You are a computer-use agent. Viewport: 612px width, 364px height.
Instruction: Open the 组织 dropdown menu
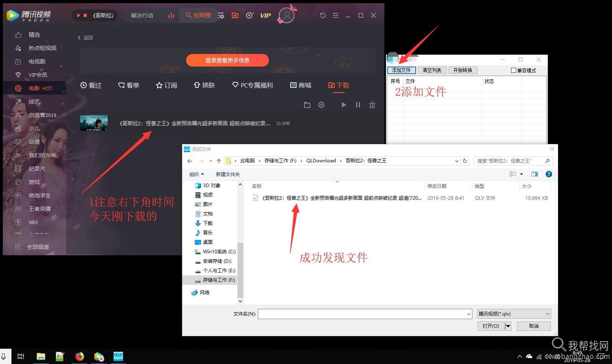196,174
